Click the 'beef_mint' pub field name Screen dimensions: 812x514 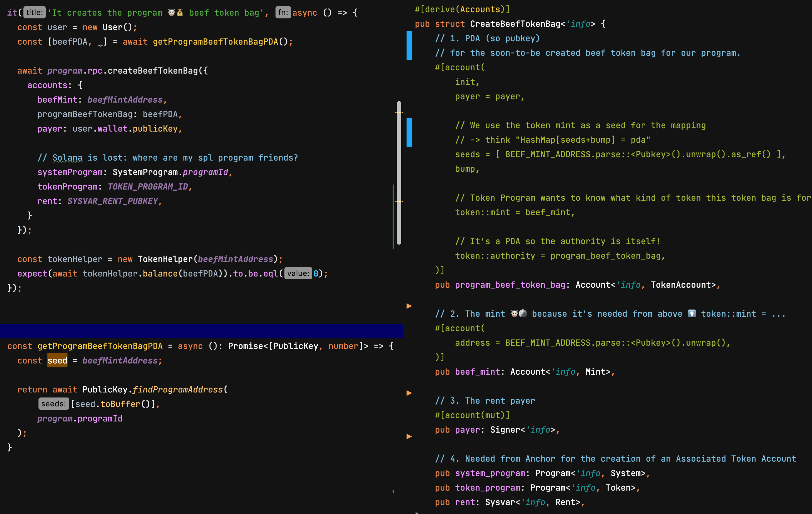(477, 372)
